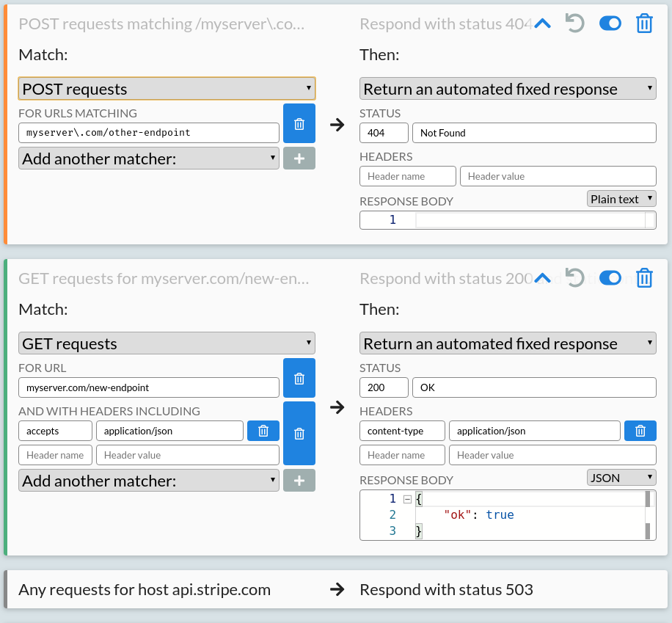The height and width of the screenshot is (623, 672).
Task: Delete all matchers of the GET rule
Action: point(299,433)
